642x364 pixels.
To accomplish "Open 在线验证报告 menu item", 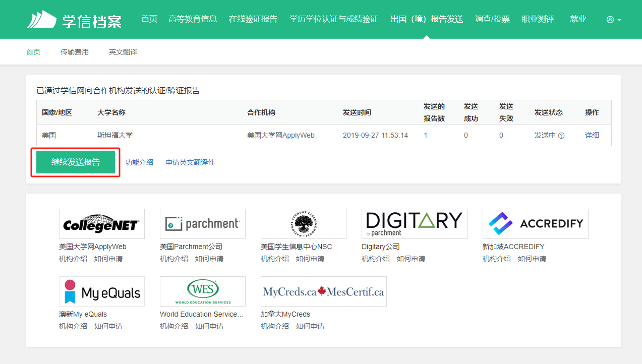I will pos(253,19).
